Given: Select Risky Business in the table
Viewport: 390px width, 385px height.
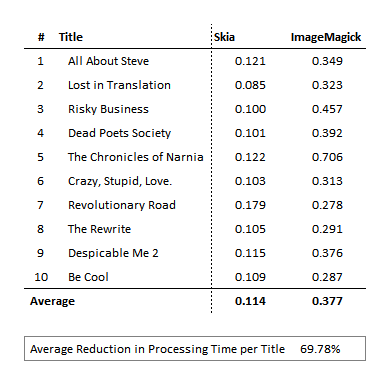Looking at the screenshot, I should tap(108, 109).
